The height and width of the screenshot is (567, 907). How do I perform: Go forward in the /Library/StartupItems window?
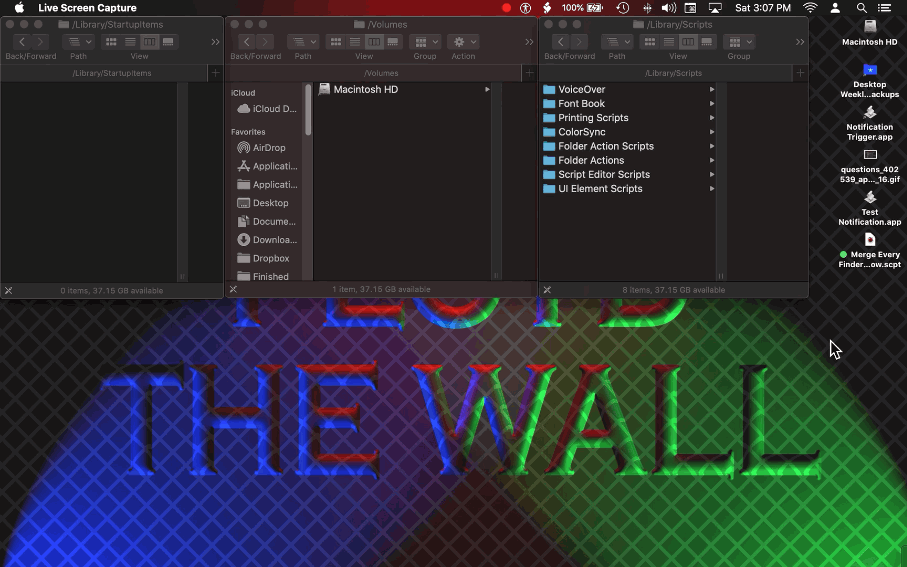[40, 42]
